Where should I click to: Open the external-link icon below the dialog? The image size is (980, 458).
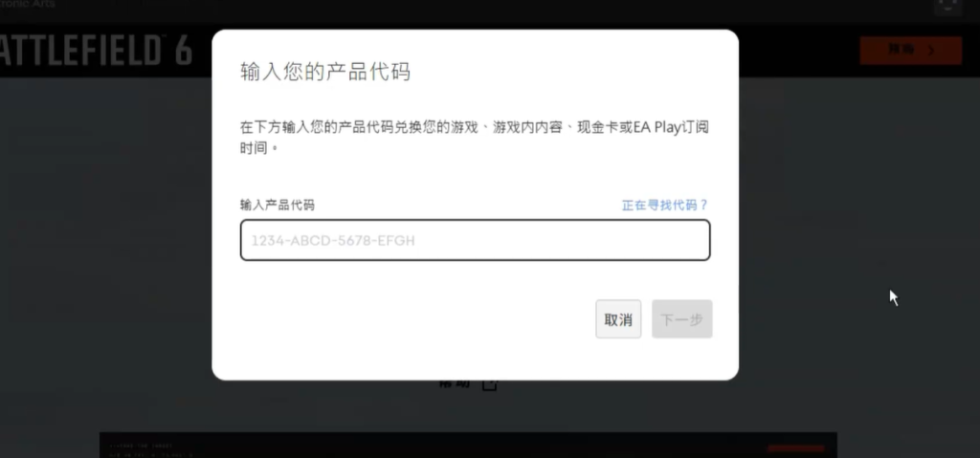[490, 384]
